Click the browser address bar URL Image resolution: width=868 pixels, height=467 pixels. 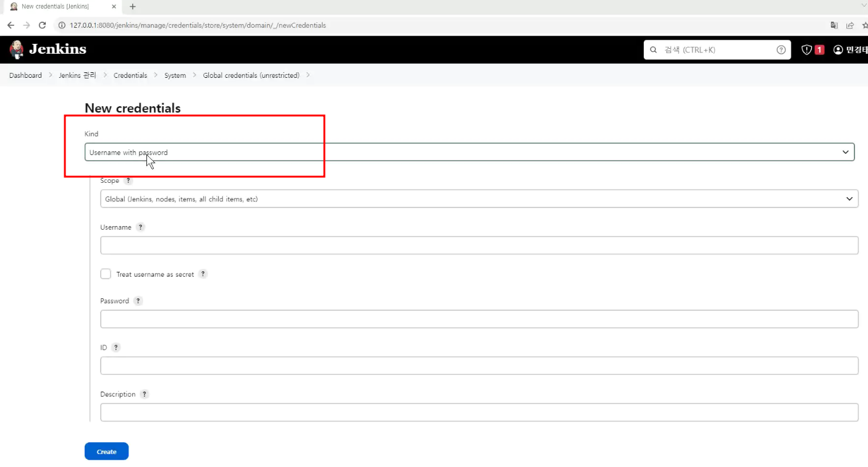click(198, 25)
